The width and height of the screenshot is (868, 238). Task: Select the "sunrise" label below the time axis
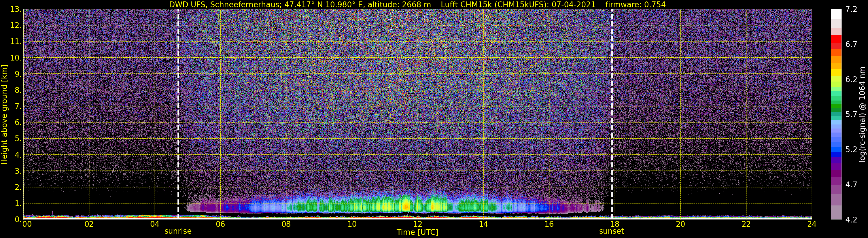pos(178,231)
